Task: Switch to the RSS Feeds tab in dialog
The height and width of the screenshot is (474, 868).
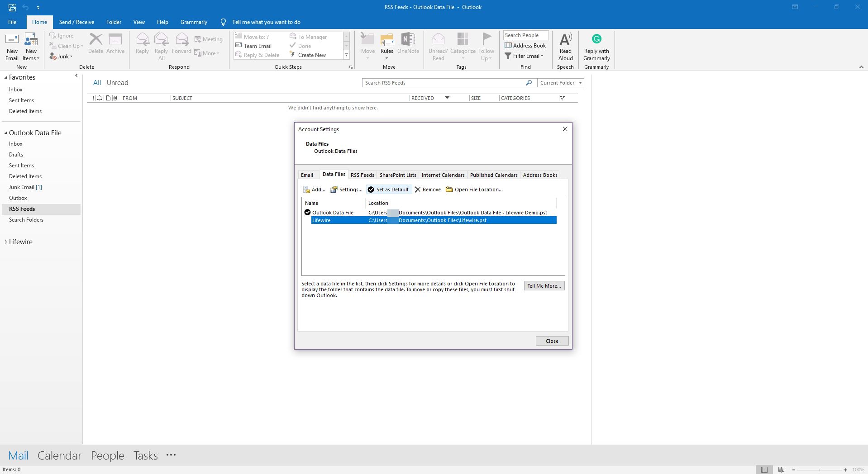Action: (362, 175)
